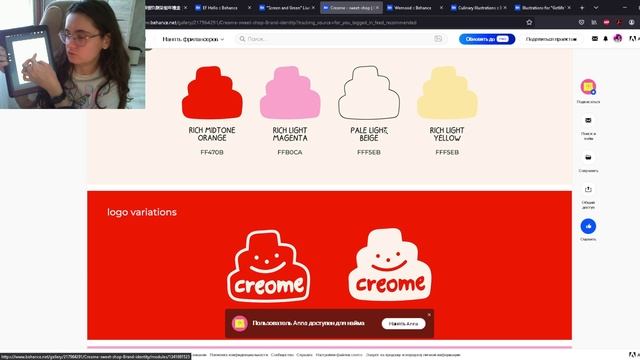The height and width of the screenshot is (360, 640).
Task: Close the hire notification popup
Action: pos(429,315)
